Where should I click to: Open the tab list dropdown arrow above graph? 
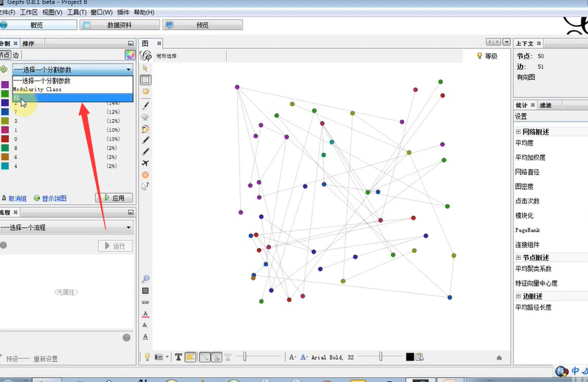tap(507, 42)
